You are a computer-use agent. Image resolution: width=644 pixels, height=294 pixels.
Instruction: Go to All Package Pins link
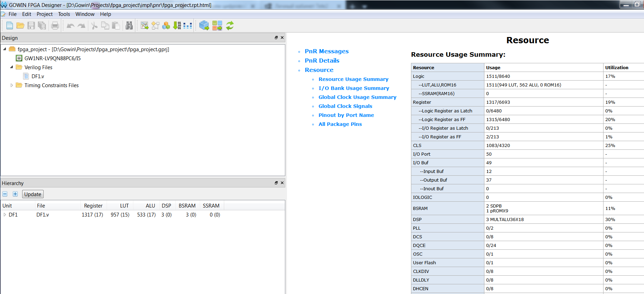tap(340, 124)
